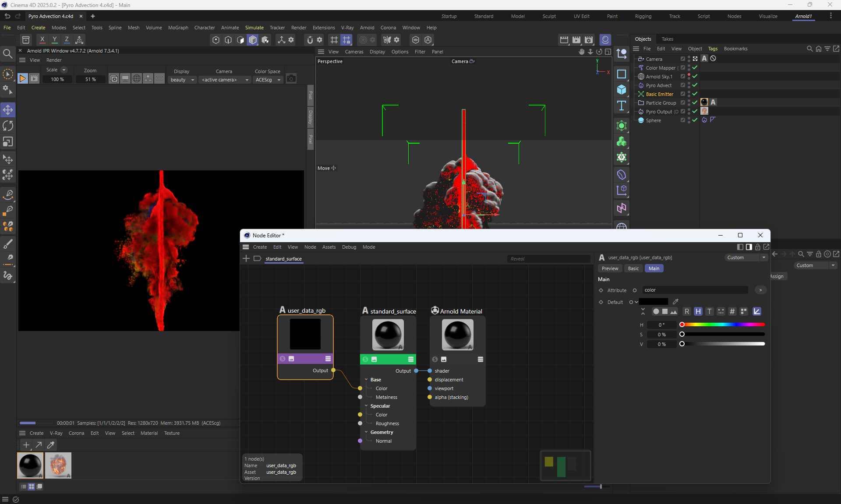Select the pyro fire material thumbnail
Image resolution: width=841 pixels, height=504 pixels.
58,465
